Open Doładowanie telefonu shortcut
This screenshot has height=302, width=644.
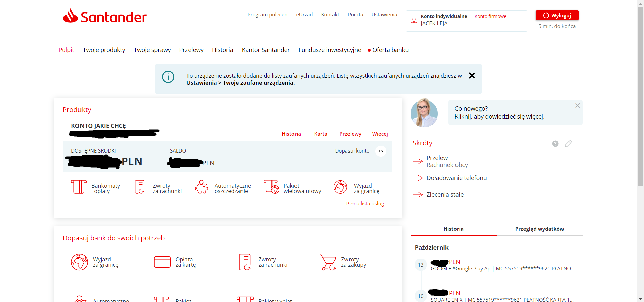(x=457, y=178)
